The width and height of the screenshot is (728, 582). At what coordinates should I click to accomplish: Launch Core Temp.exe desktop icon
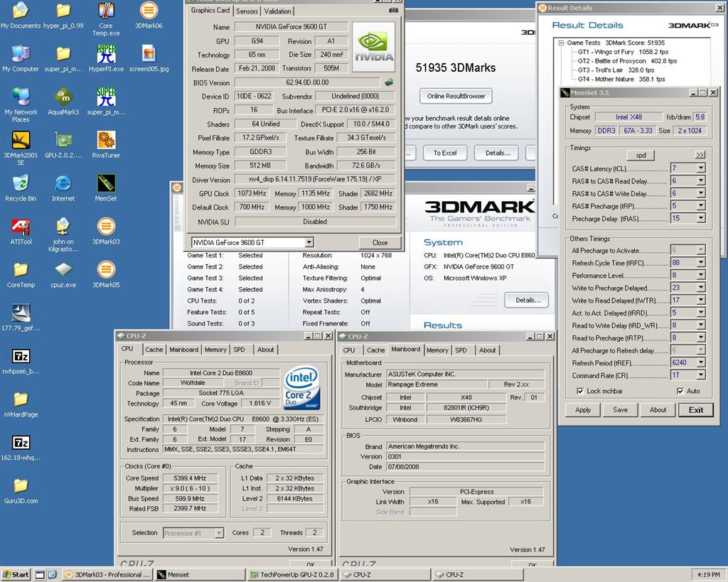[x=106, y=19]
